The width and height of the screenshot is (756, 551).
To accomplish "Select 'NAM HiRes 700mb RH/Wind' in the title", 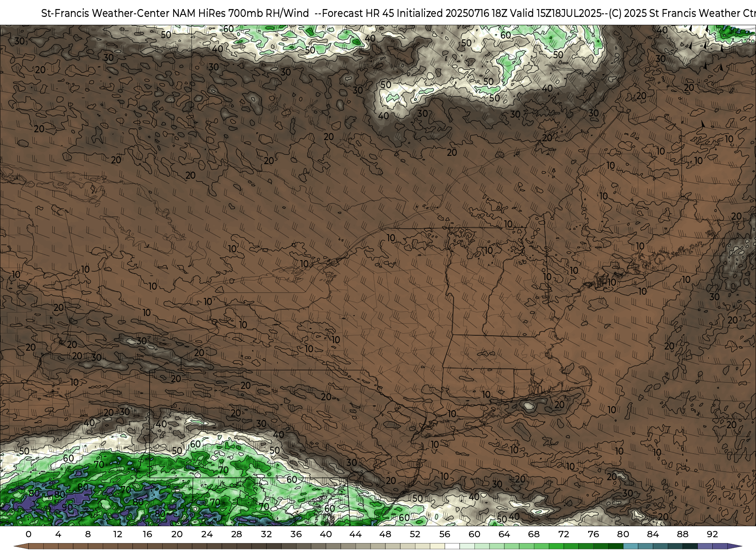I will click(x=241, y=13).
